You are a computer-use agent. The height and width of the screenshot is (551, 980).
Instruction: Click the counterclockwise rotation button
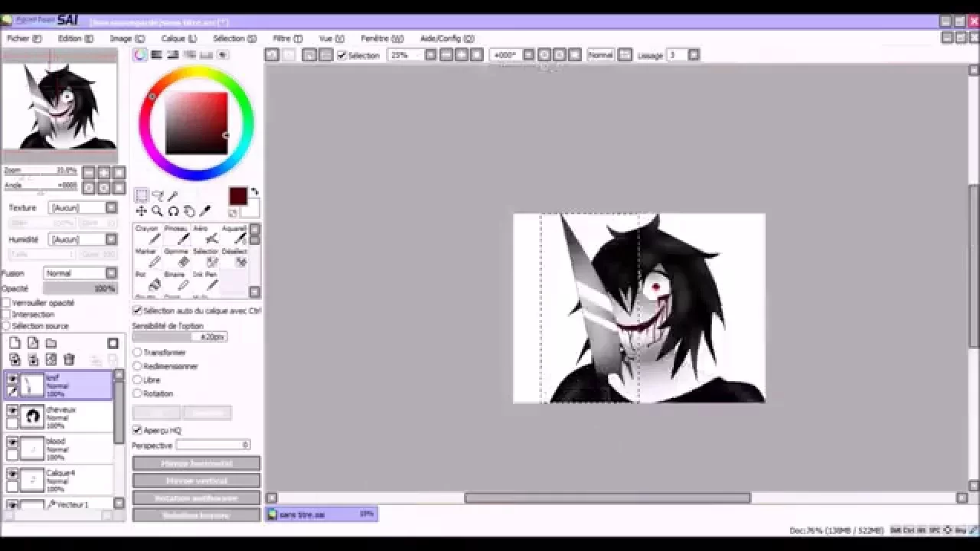196,498
